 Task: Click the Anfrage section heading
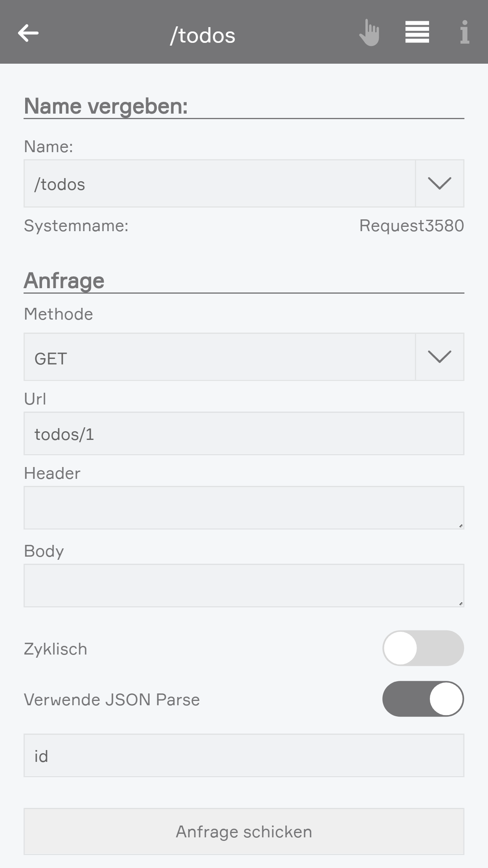pos(64,281)
